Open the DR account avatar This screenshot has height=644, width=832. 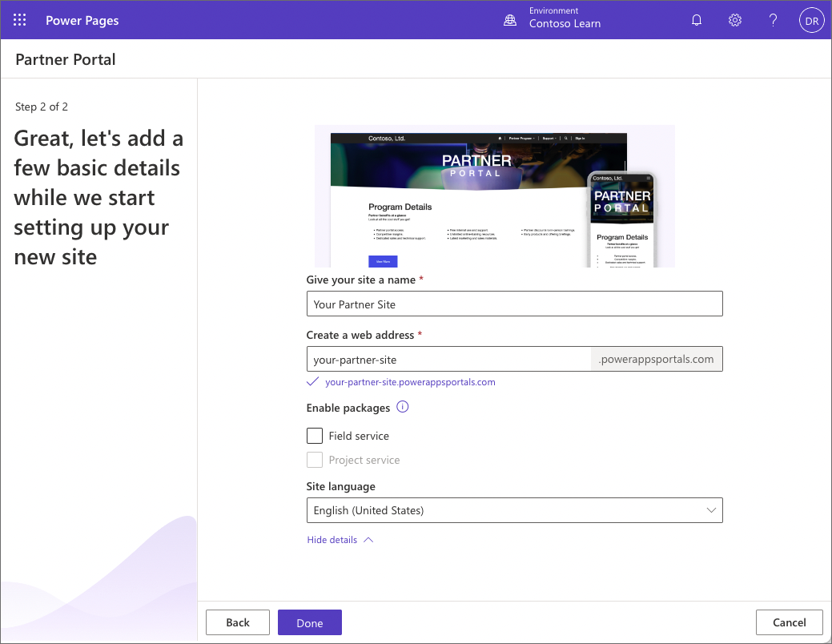(812, 20)
